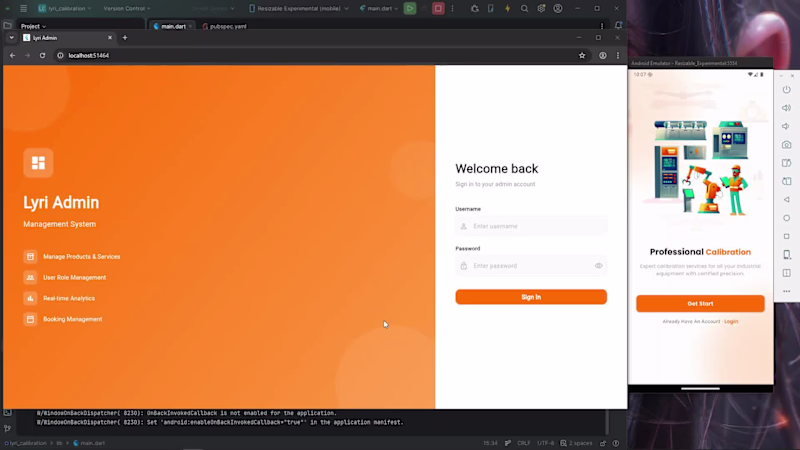Screen dimensions: 800x450
Task: Change CRLF line separator in status bar
Action: click(x=523, y=443)
